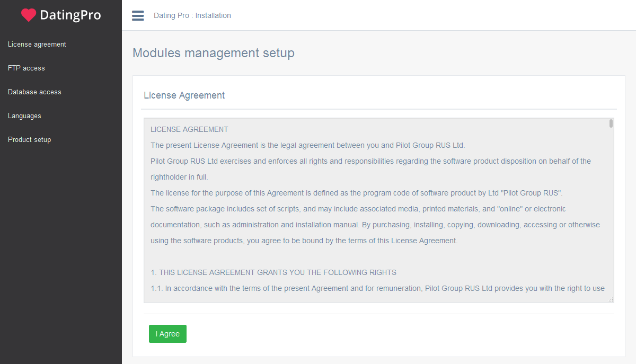This screenshot has width=636, height=364.
Task: Toggle the hamburger sidebar menu icon
Action: pyautogui.click(x=138, y=16)
